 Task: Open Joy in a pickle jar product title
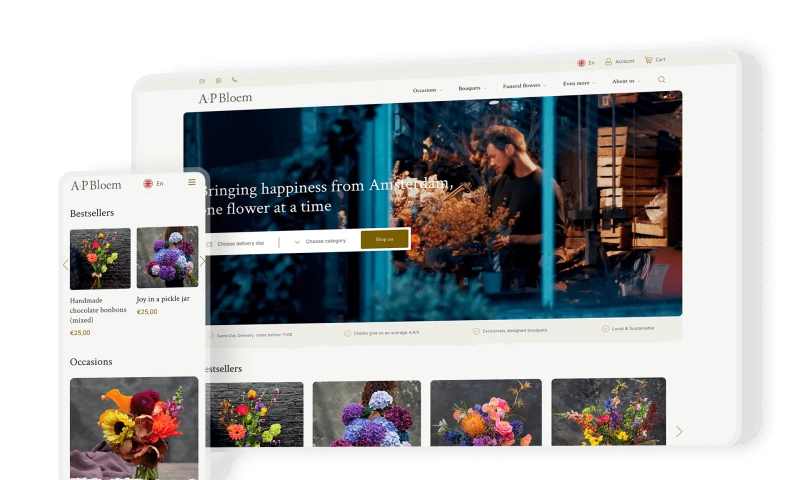click(x=163, y=299)
